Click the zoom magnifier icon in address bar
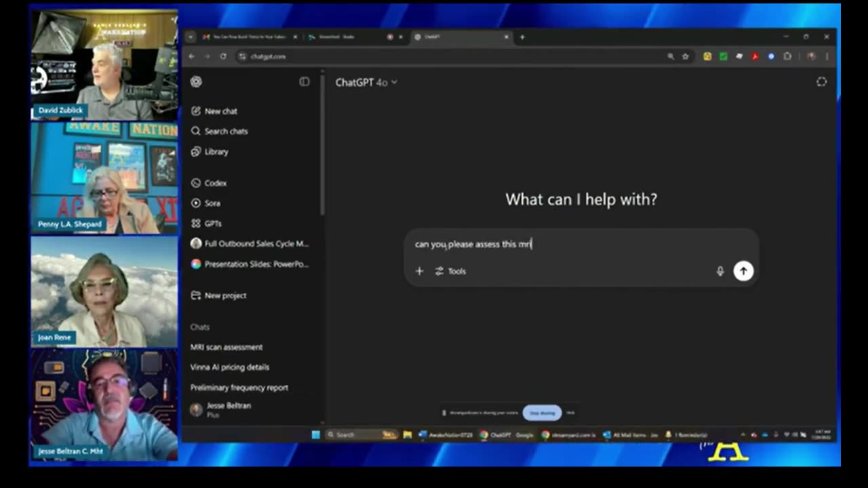The width and height of the screenshot is (868, 488). 671,56
